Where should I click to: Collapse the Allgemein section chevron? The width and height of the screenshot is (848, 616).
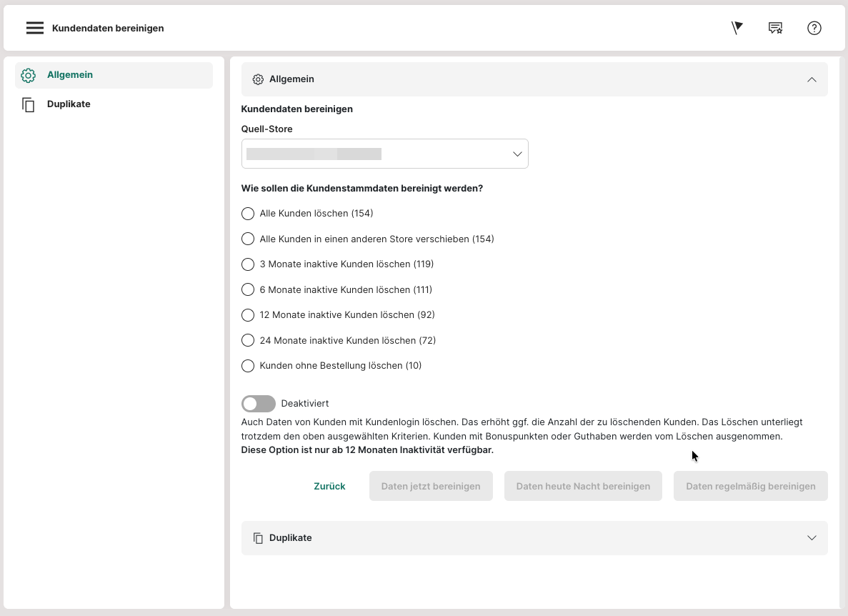812,79
